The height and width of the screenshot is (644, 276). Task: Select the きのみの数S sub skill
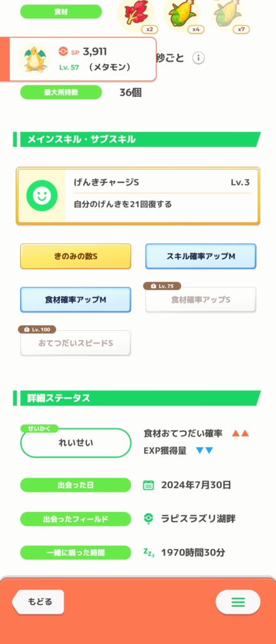tap(75, 257)
